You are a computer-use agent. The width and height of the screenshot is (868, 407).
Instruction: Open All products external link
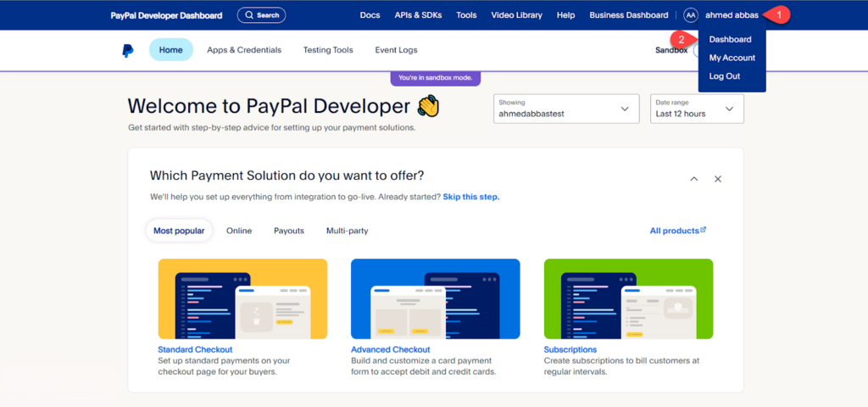(x=678, y=231)
